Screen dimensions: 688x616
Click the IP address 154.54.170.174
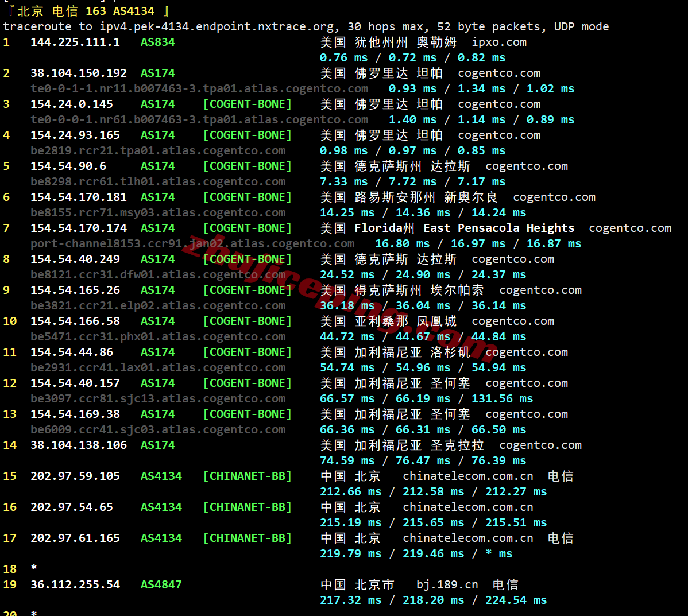tap(79, 228)
